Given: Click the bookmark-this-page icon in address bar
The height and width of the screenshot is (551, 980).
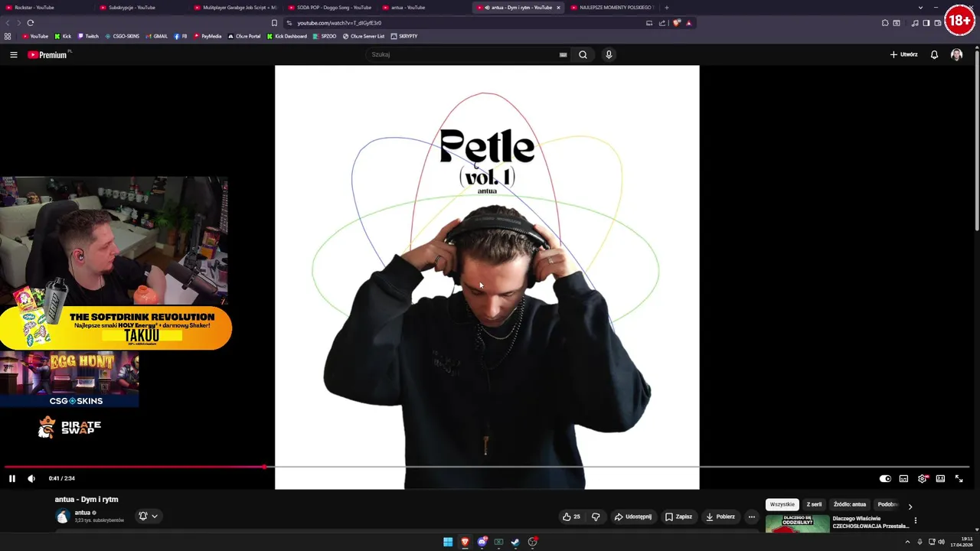Looking at the screenshot, I should [274, 23].
